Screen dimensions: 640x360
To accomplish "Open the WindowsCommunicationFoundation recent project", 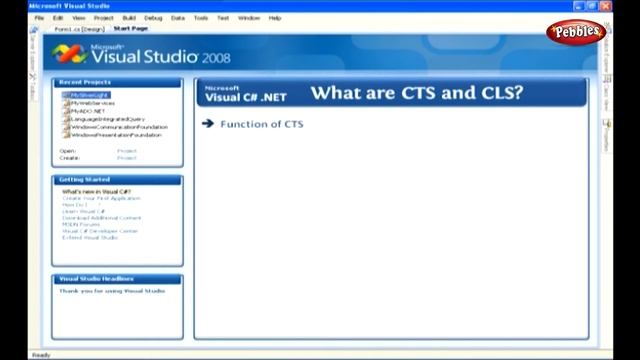I will (116, 127).
